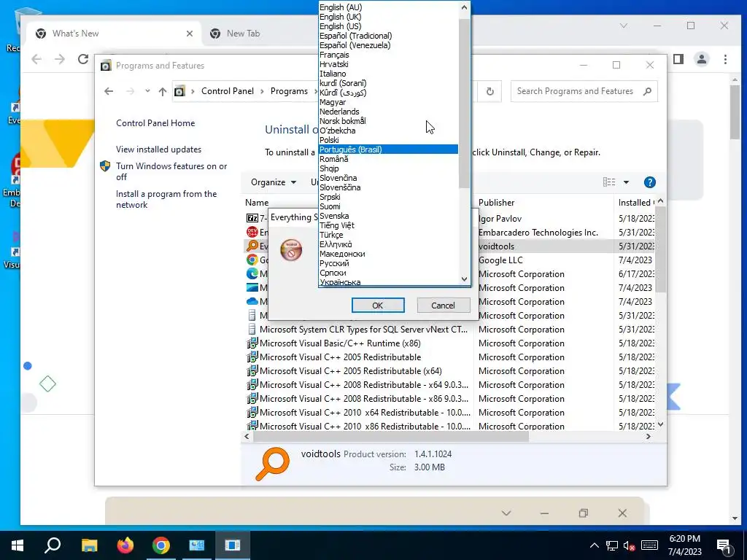Click Cancel in the Everything setup dialog
747x560 pixels.
(443, 306)
